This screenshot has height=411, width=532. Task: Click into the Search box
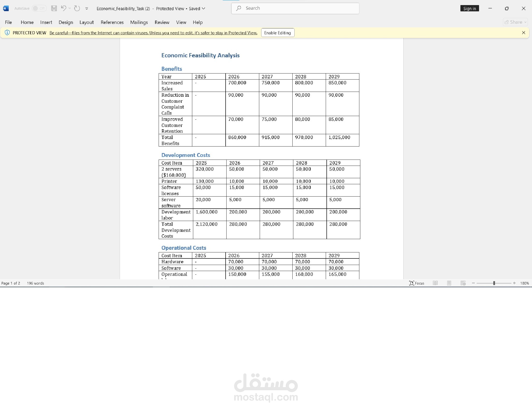coord(295,8)
